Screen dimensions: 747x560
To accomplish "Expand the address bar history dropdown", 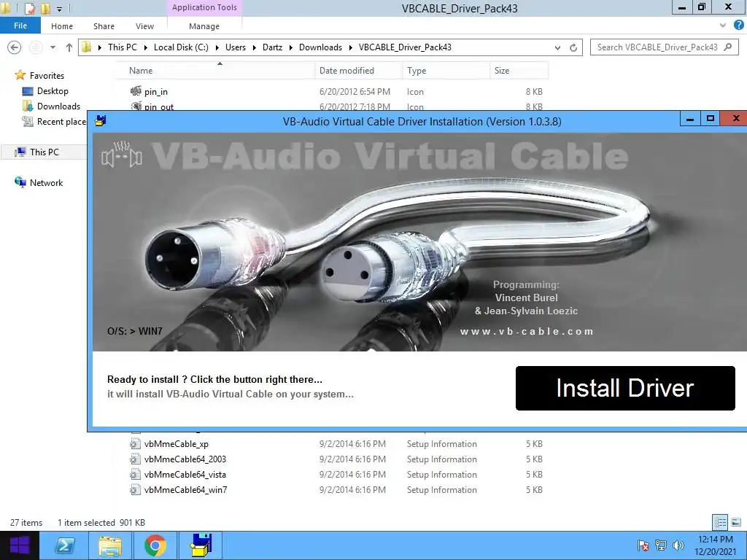I will pyautogui.click(x=557, y=47).
